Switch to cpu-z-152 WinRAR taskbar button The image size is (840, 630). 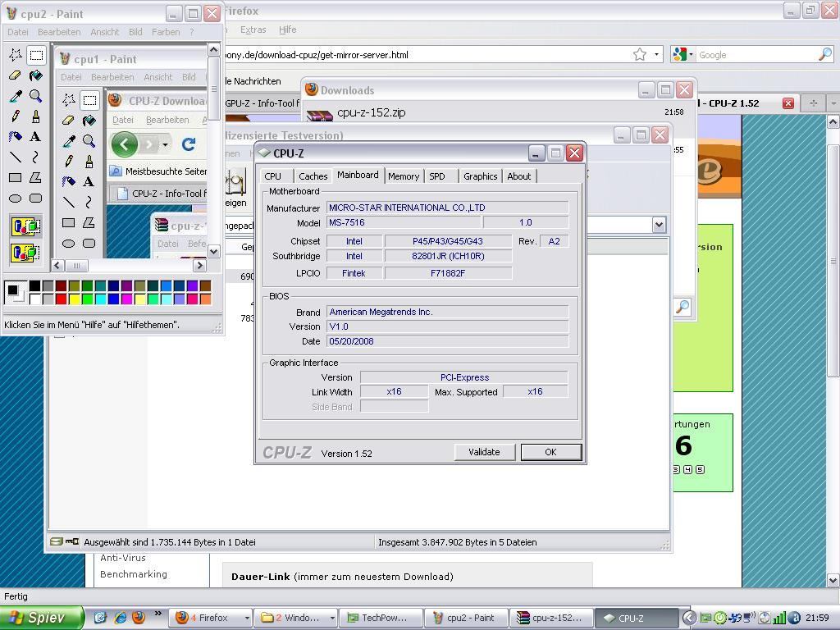(552, 618)
